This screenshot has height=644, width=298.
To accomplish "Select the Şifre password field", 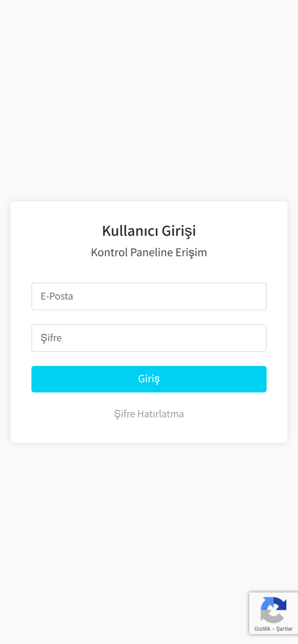I will 149,337.
